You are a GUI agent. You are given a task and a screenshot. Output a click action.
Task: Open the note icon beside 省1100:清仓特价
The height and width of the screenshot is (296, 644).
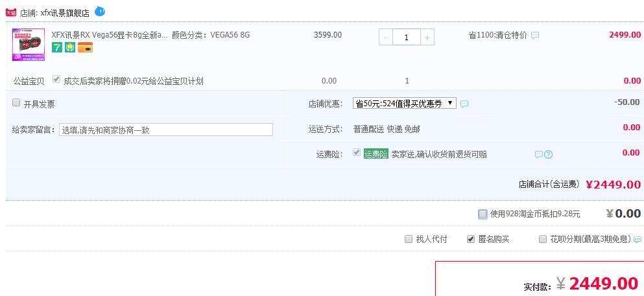pyautogui.click(x=535, y=35)
